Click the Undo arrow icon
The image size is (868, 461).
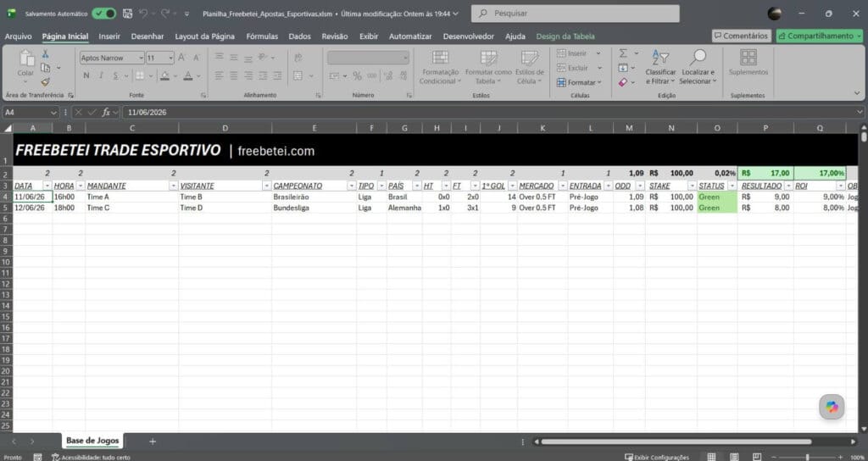click(x=143, y=14)
